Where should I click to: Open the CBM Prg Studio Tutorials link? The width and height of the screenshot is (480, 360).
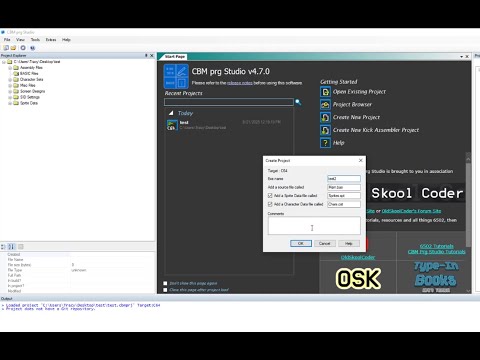pyautogui.click(x=437, y=252)
